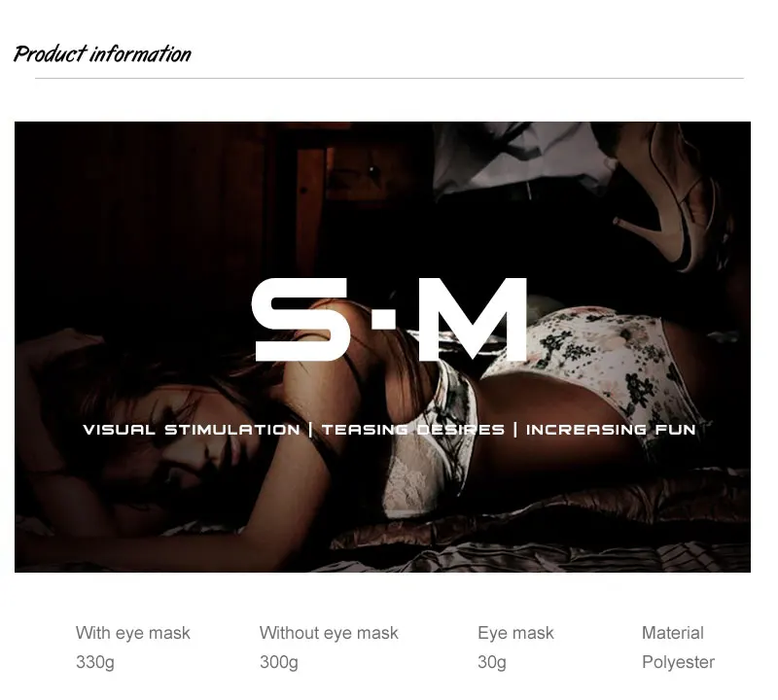778x700 pixels.
Task: Click the horizontal divider under the heading
Action: click(389, 78)
